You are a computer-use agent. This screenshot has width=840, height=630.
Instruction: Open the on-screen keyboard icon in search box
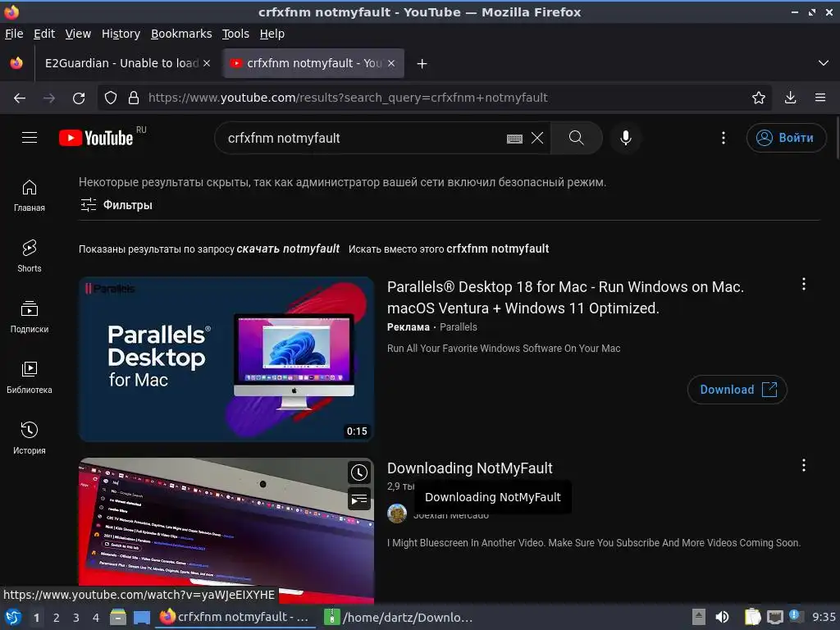514,139
